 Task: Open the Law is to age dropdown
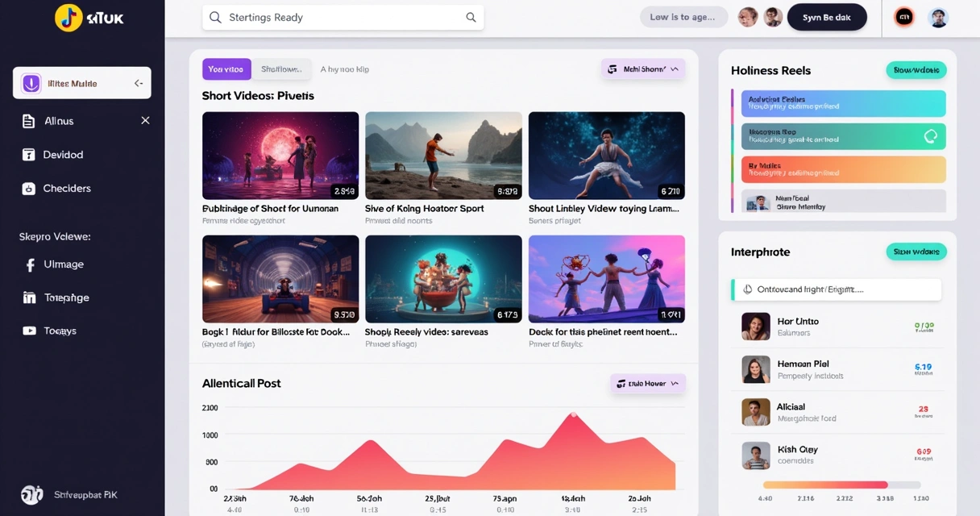(x=683, y=16)
